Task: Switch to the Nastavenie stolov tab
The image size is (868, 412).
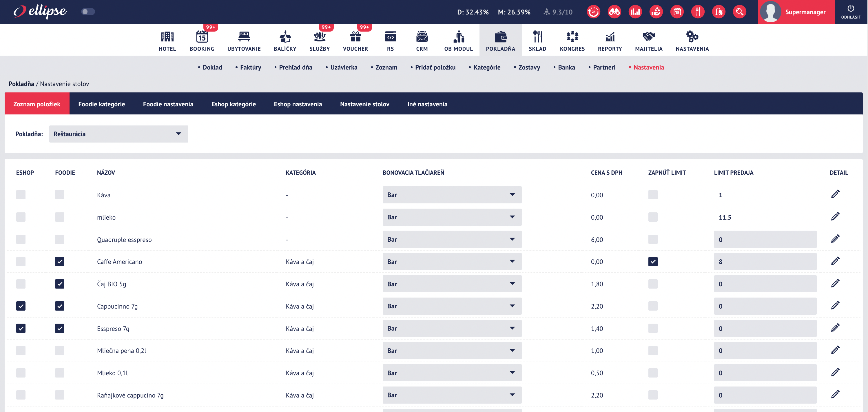Action: (x=364, y=104)
